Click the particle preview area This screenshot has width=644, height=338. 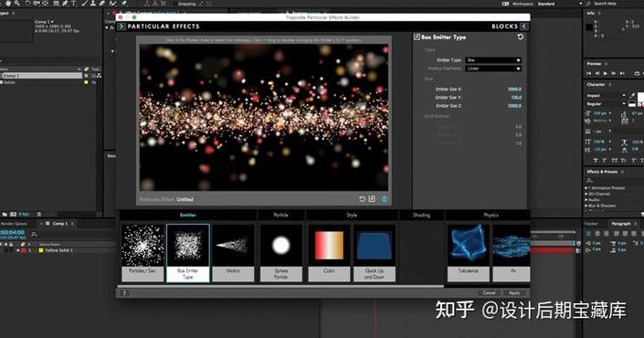[264, 118]
